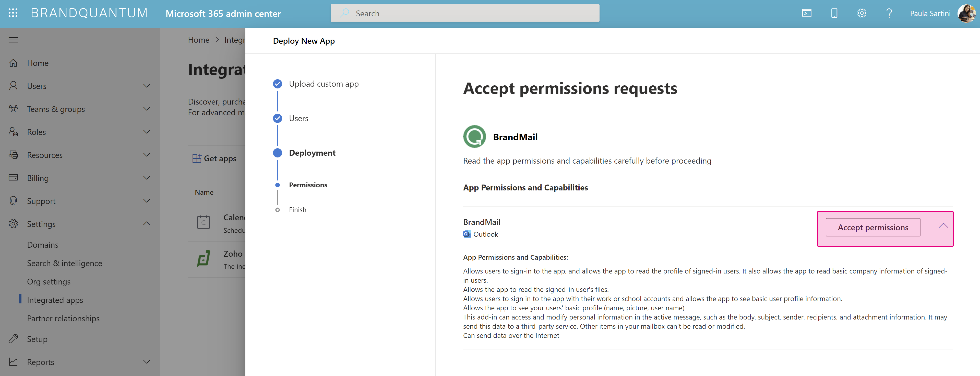
Task: Select Integrated apps in sidebar
Action: tap(55, 300)
